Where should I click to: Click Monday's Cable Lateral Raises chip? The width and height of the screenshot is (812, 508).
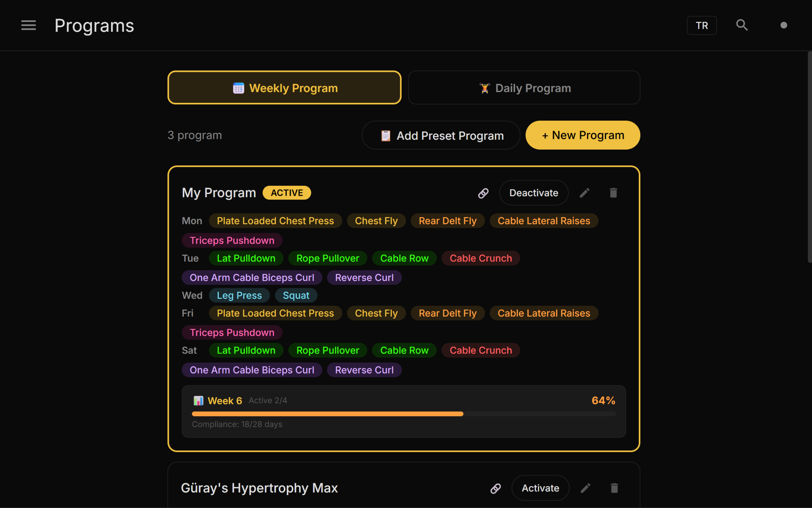point(544,221)
